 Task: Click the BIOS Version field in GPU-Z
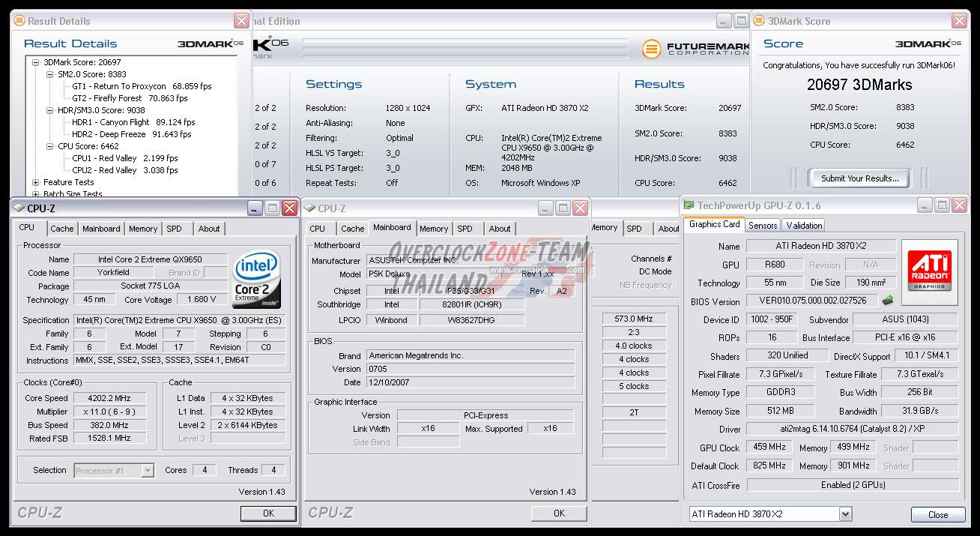(x=812, y=301)
